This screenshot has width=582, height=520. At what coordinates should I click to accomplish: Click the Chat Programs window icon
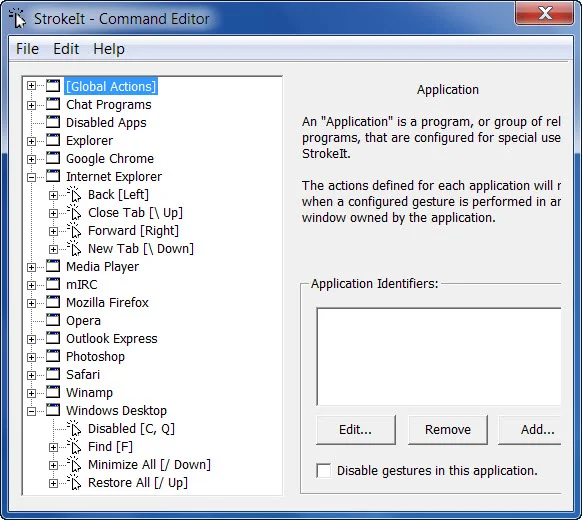click(x=53, y=104)
